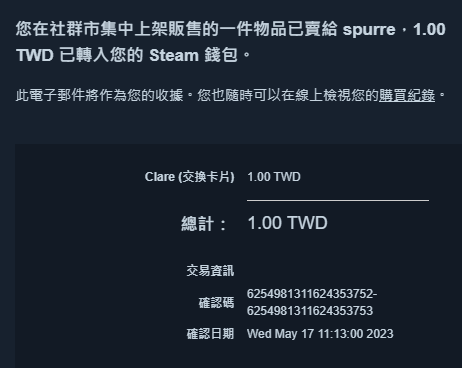Select the date Wed May 17 11:13:00 2023
The width and height of the screenshot is (462, 368).
(320, 334)
